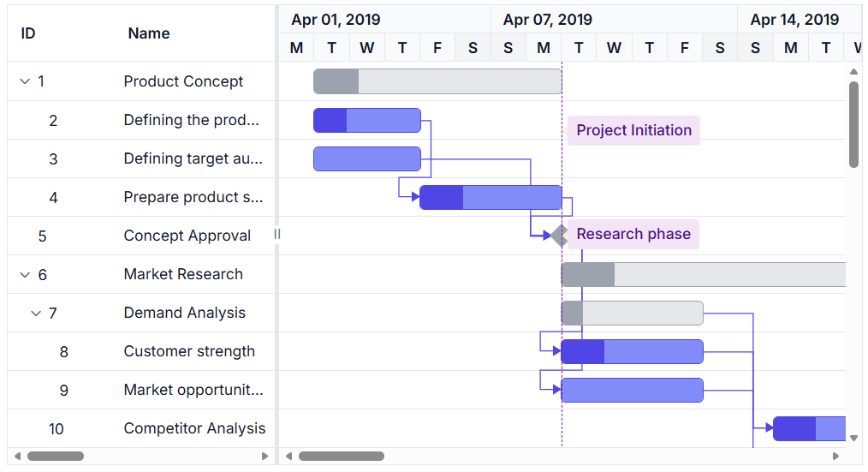Click the Market opportunity taskbar
868x472 pixels.
(x=633, y=391)
